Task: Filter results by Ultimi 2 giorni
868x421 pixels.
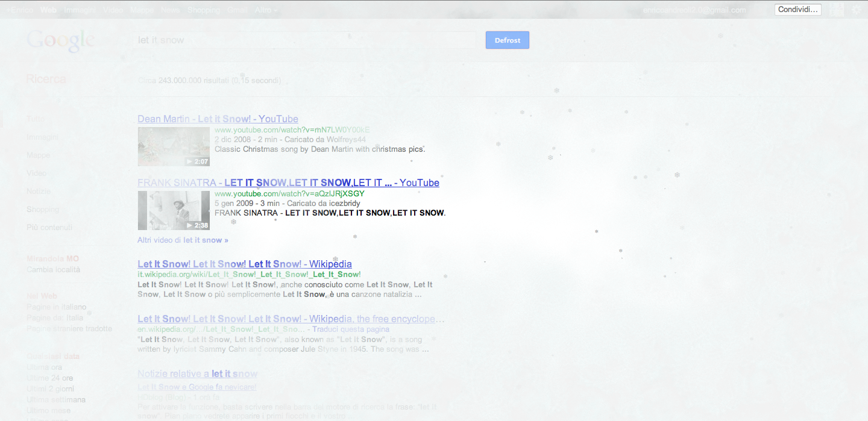Action: (x=50, y=389)
